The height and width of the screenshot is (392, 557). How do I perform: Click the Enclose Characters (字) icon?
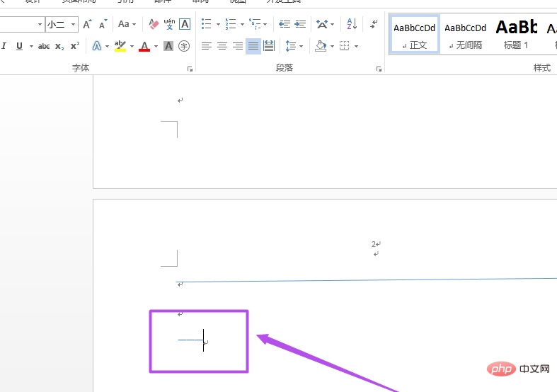click(184, 46)
